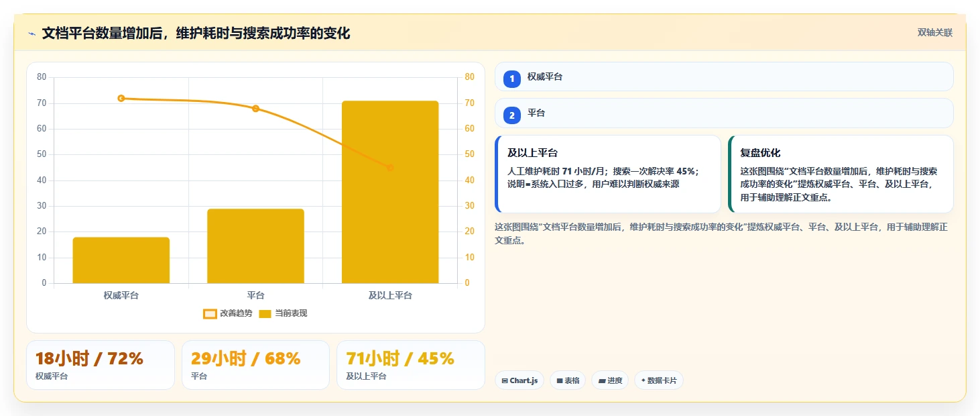This screenshot has width=980, height=416.
Task: Select the 71小时 / 45% stat card
Action: point(411,365)
